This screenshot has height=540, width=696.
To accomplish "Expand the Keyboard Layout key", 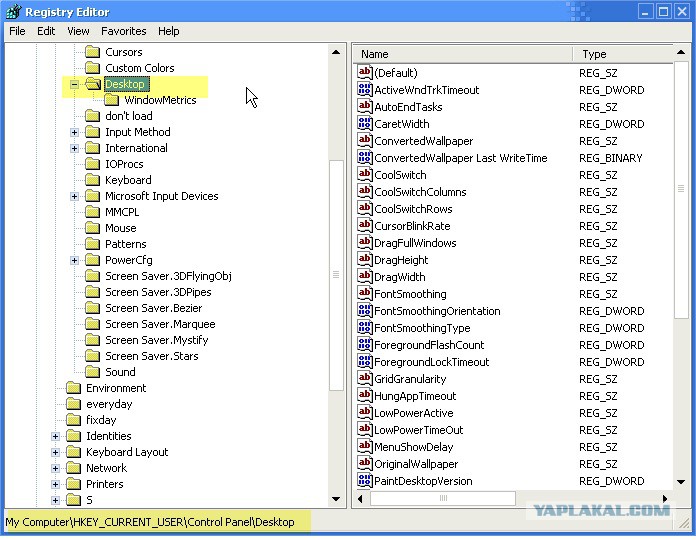I will 55,452.
